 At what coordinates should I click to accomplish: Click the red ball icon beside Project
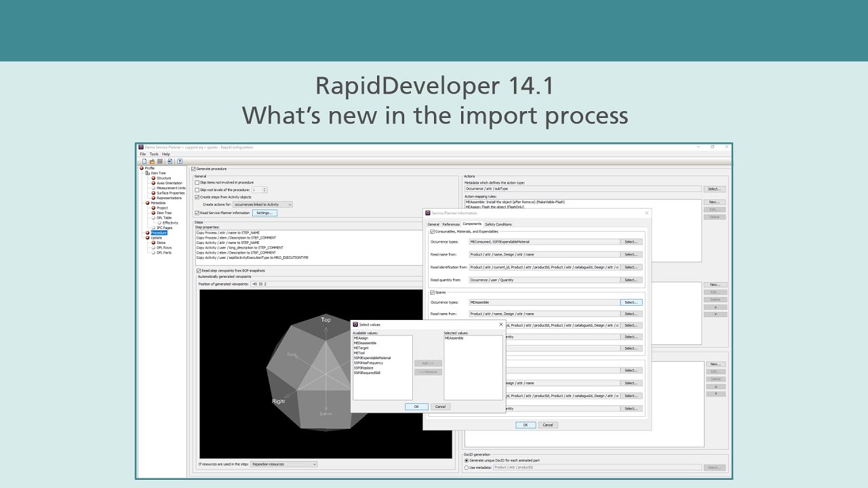[153, 208]
